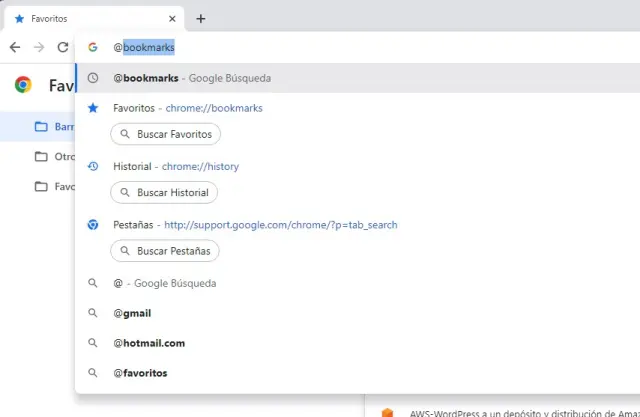Select the Favoritos browser tab

[90, 18]
